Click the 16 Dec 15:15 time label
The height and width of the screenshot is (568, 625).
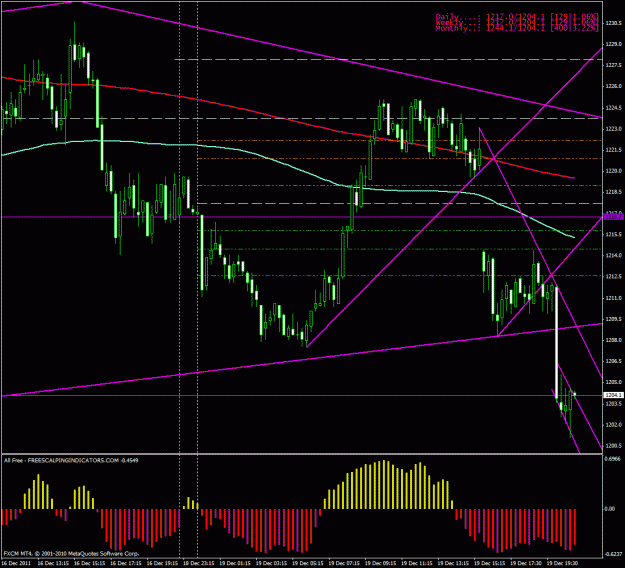90,563
